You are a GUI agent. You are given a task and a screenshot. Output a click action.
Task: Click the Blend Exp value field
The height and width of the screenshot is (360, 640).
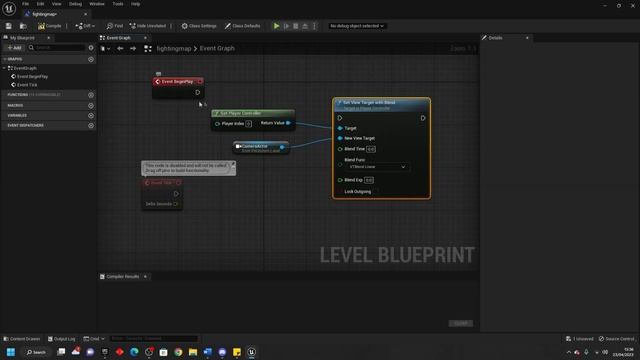pos(369,180)
